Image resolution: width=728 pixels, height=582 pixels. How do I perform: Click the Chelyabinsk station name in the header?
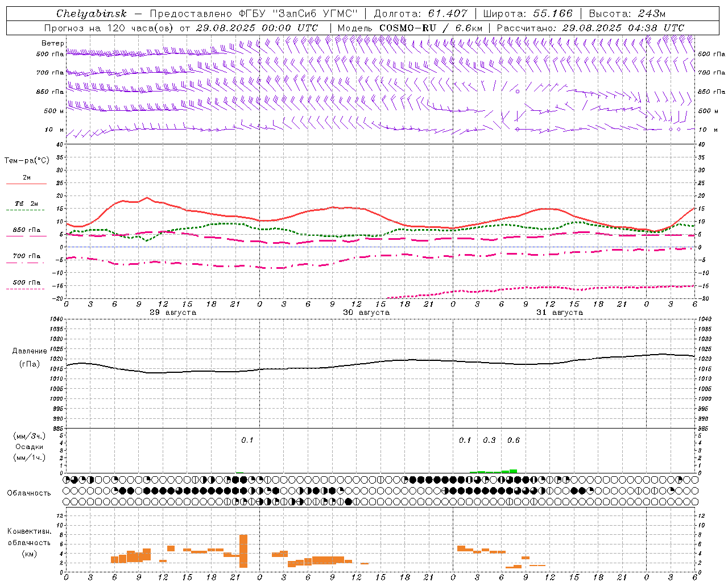(x=91, y=14)
